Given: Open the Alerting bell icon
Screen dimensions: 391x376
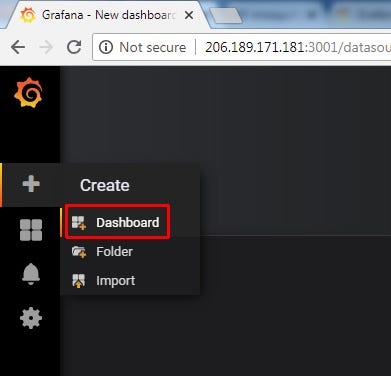Looking at the screenshot, I should pos(31,274).
